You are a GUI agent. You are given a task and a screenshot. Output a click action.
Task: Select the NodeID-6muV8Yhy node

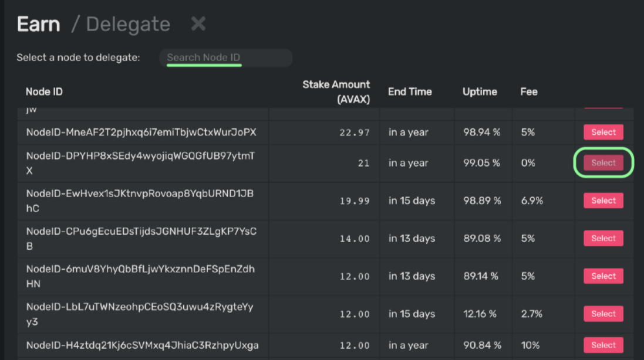tap(603, 276)
